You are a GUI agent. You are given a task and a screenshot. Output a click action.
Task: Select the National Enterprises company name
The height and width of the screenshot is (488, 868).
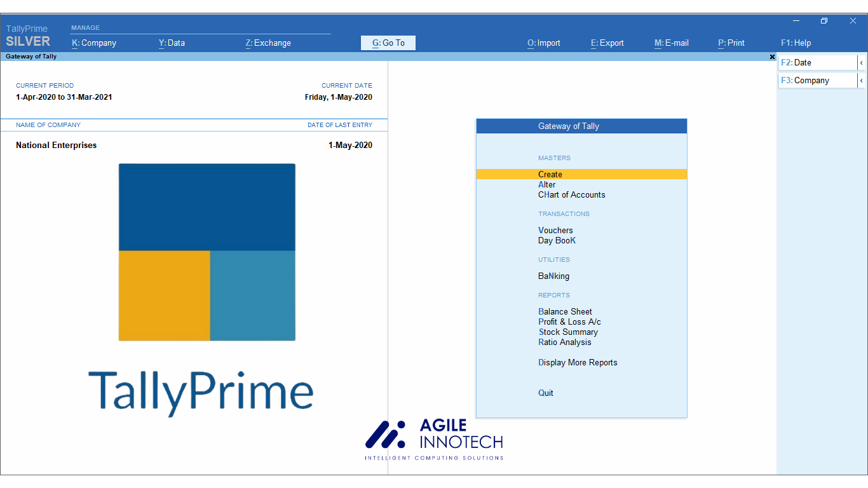(57, 145)
